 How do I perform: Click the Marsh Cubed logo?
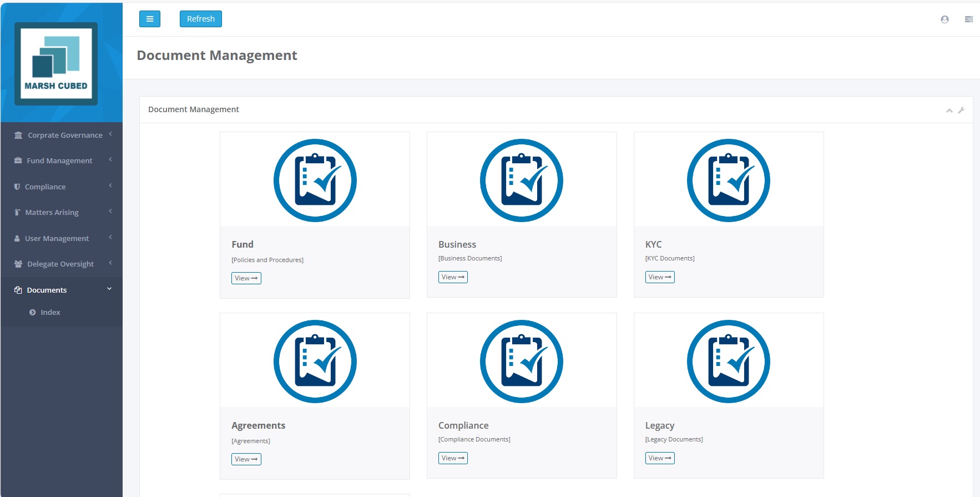pyautogui.click(x=56, y=64)
